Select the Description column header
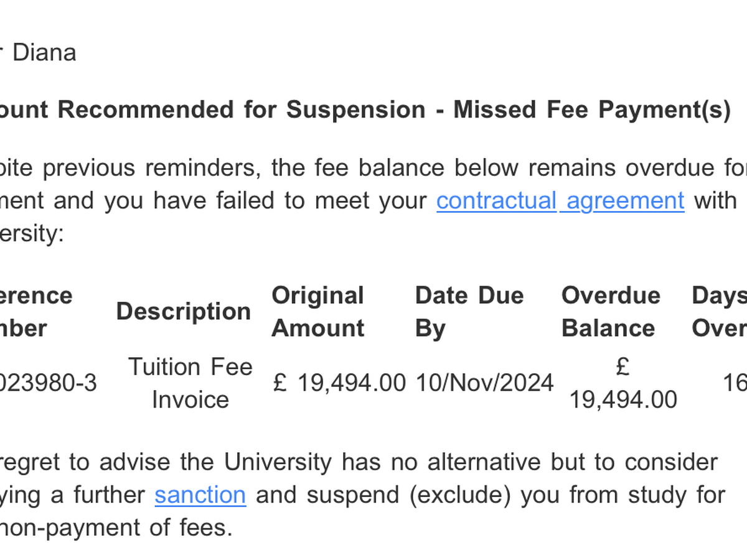Image resolution: width=747 pixels, height=560 pixels. coord(183,311)
